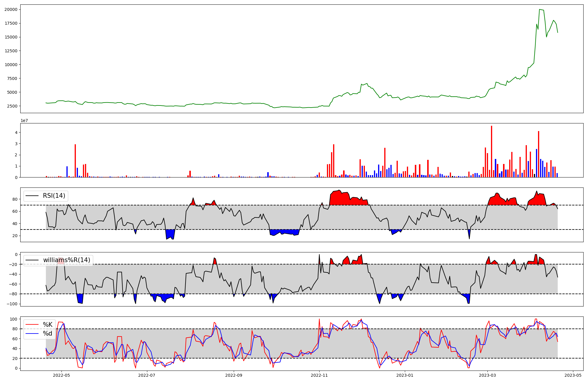Click the williams%R(14) legend label

(x=67, y=260)
